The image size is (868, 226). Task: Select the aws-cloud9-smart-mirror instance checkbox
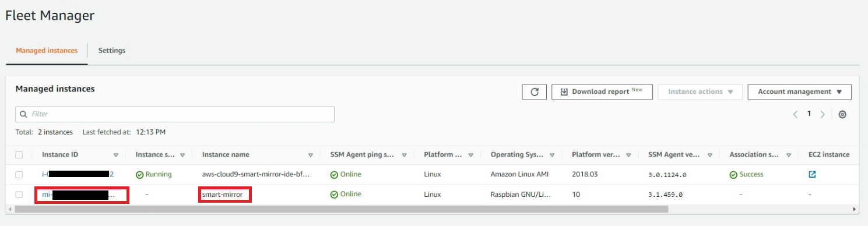pyautogui.click(x=19, y=174)
